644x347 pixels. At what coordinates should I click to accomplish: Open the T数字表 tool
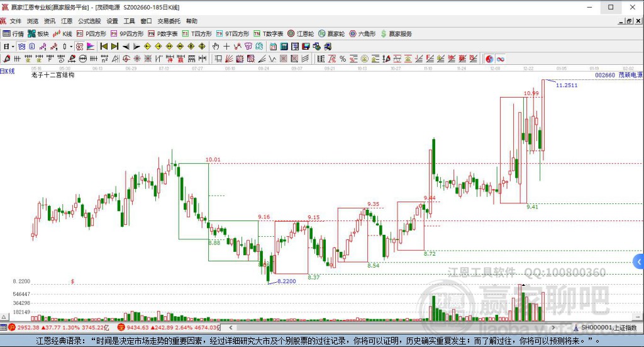[x=268, y=34]
